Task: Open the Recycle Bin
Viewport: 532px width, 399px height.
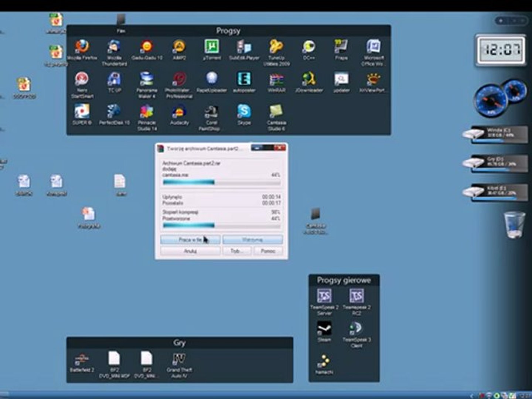Action: [514, 225]
